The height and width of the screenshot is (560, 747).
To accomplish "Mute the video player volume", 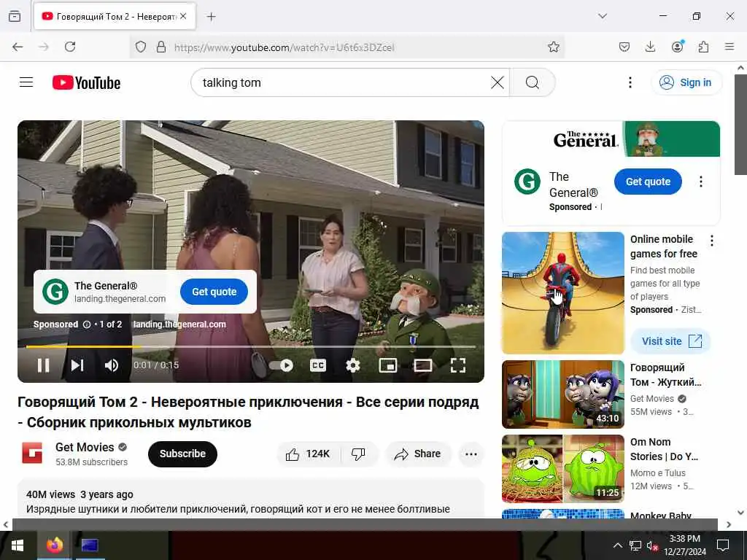I will 112,365.
